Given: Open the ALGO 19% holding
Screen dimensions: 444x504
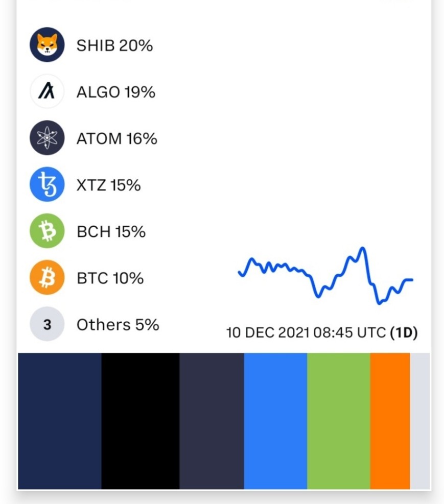Looking at the screenshot, I should pyautogui.click(x=116, y=92).
